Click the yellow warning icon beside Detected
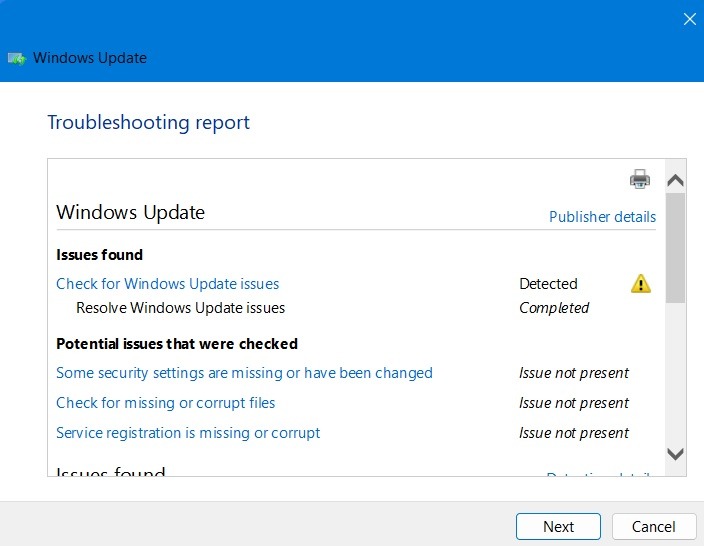Screen dimensions: 704x546 (641, 284)
